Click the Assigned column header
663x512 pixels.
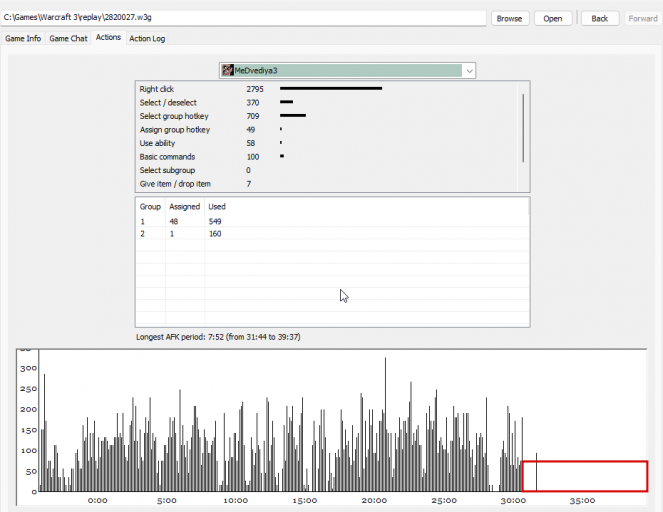point(185,207)
